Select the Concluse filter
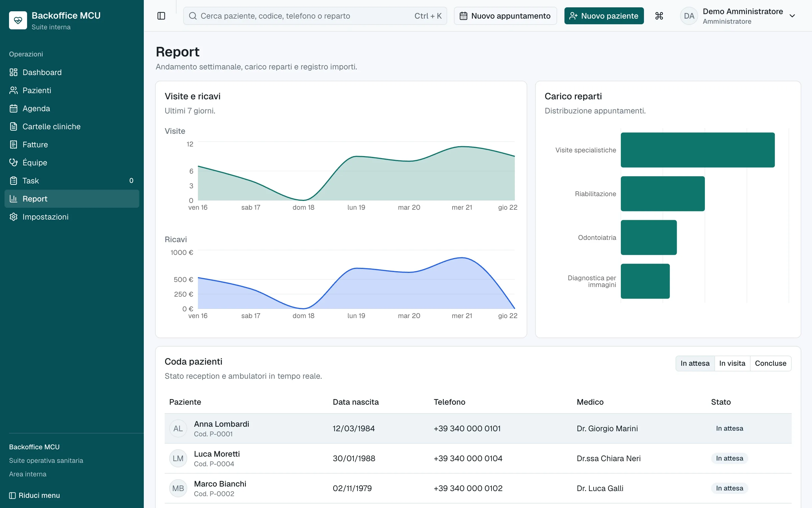The image size is (812, 508). [770, 364]
